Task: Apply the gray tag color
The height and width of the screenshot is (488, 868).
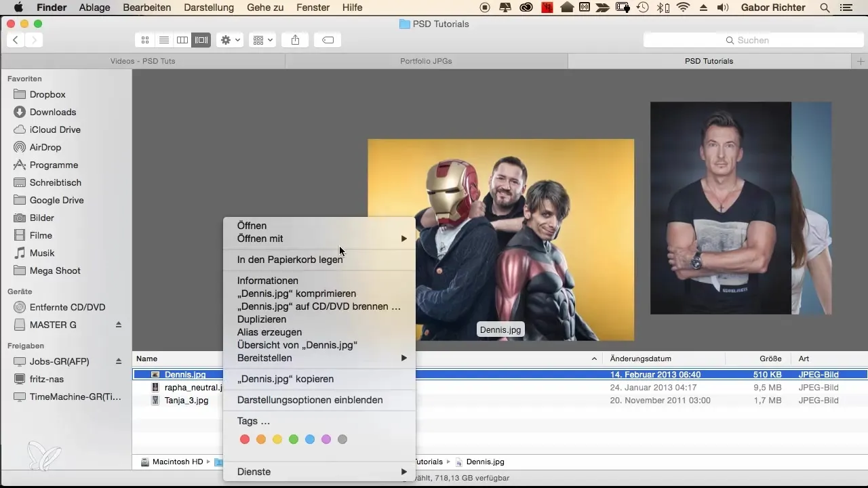Action: tap(342, 440)
